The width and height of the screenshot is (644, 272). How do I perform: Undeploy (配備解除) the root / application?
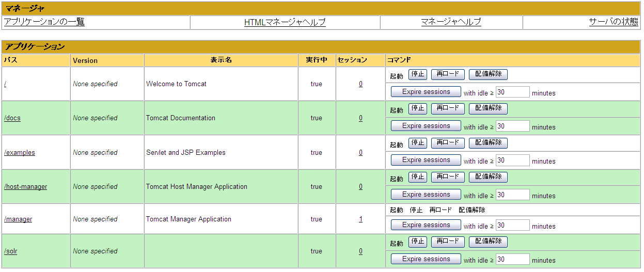tap(489, 74)
